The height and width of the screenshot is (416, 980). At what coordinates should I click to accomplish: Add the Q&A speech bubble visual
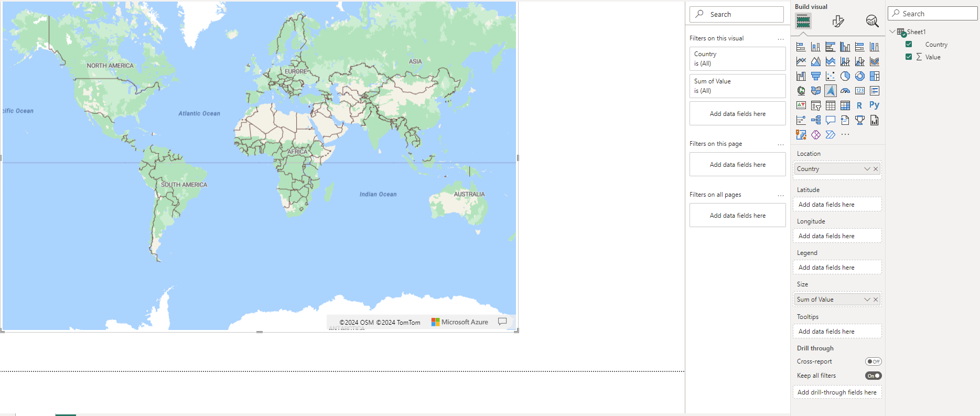(830, 120)
